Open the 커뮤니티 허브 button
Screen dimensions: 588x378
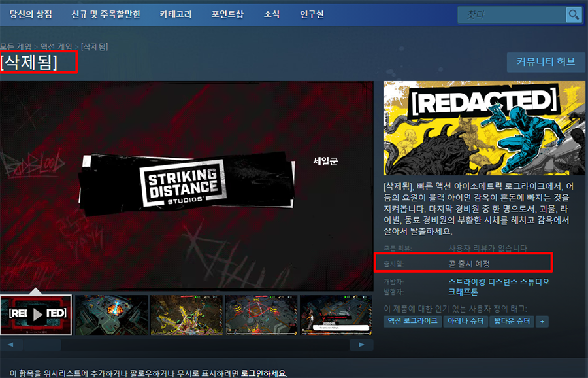pyautogui.click(x=546, y=62)
